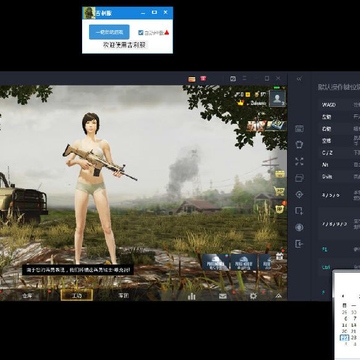The image size is (360, 360).
Task: Open the right event banner with blue crate
Action: [x=276, y=125]
